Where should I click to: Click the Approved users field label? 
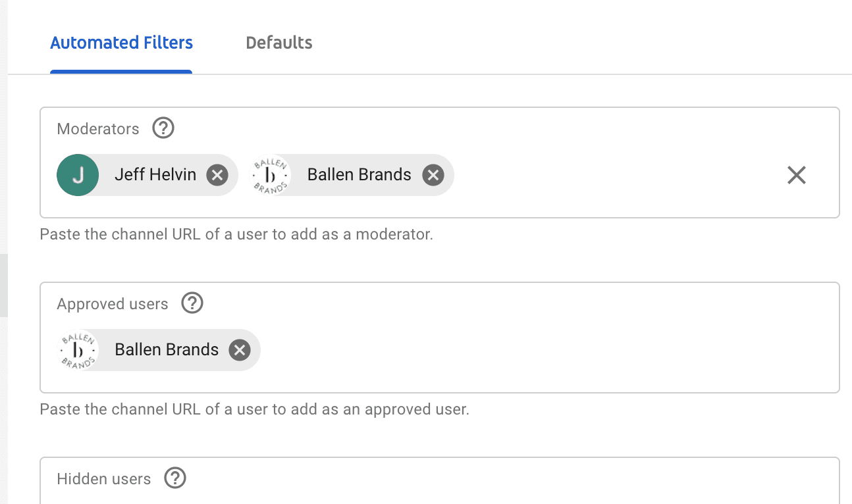pos(113,304)
